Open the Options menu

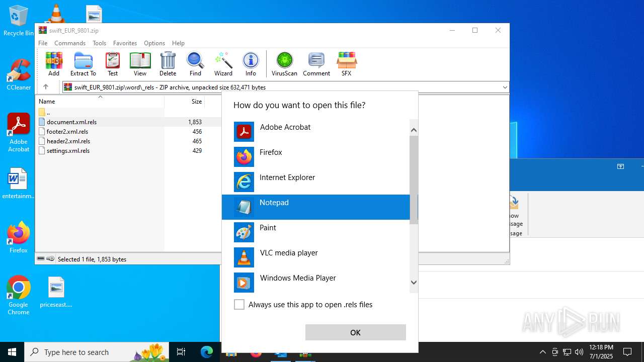(x=154, y=43)
